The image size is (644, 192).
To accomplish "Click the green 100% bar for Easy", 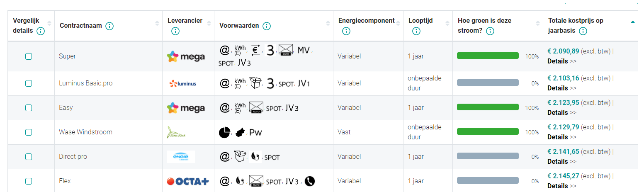I will pyautogui.click(x=488, y=107).
